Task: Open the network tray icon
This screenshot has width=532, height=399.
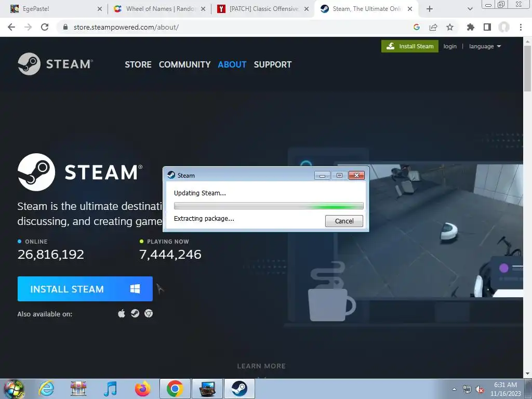Action: tap(467, 389)
